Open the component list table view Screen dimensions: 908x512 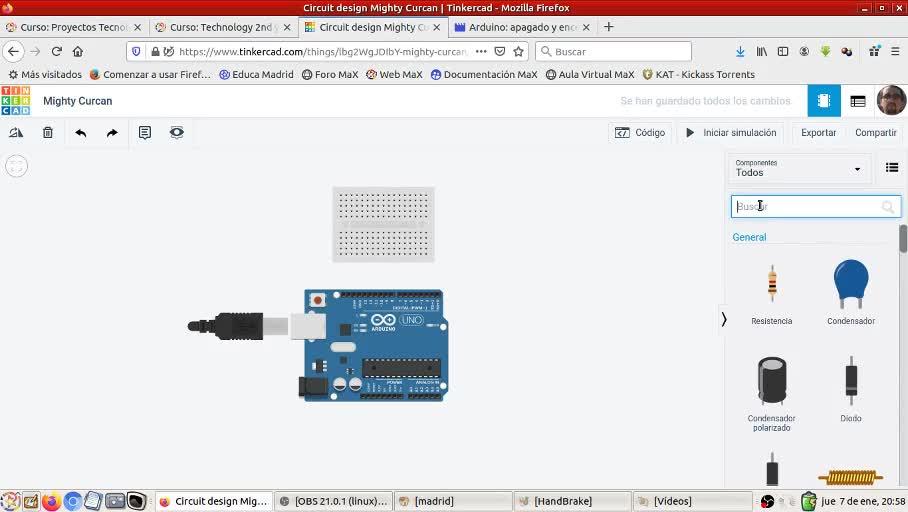858,101
